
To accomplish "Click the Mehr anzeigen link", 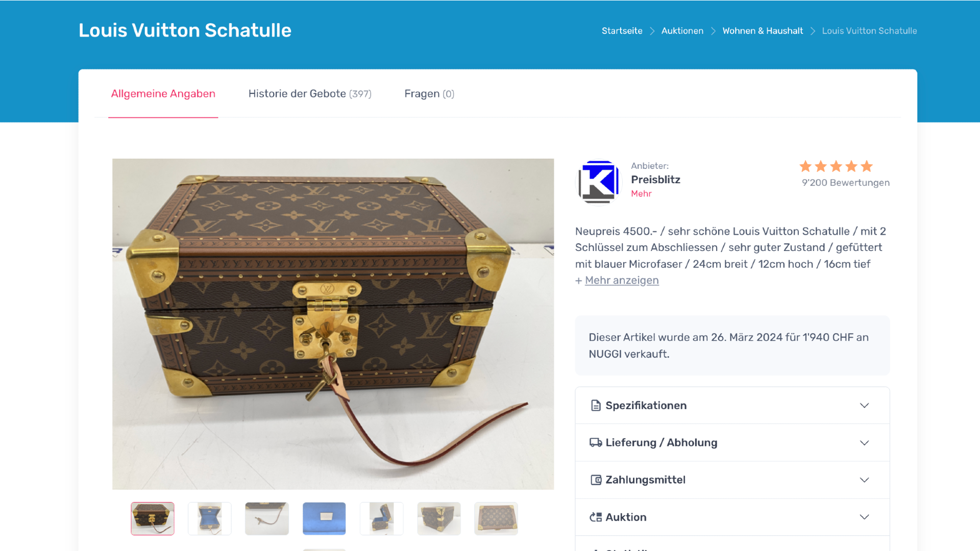I will click(x=622, y=281).
